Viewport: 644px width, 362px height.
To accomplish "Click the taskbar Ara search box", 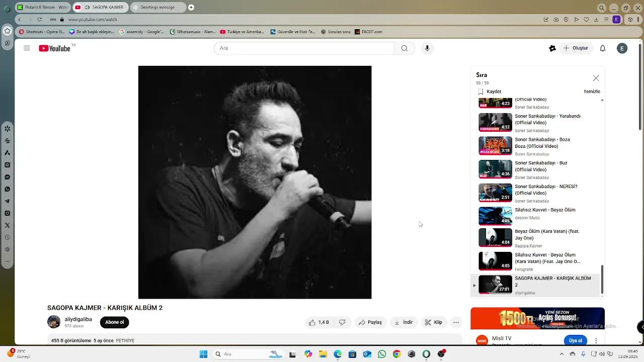I will [x=249, y=354].
